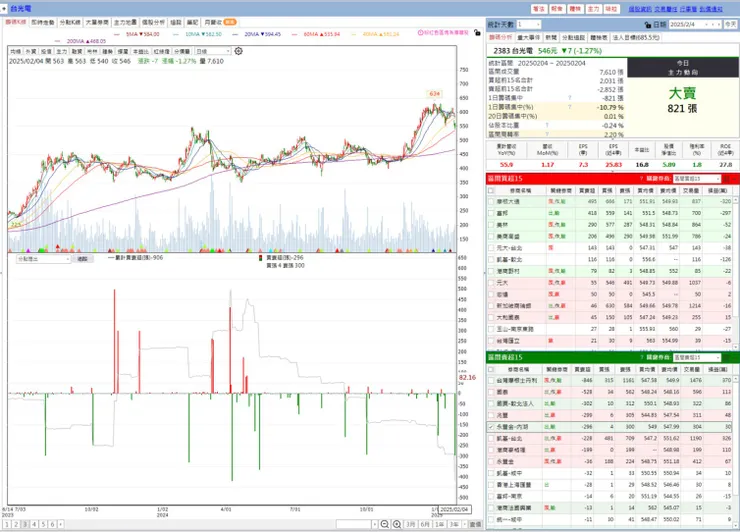740x532 pixels.
Task: Click the plus icon left of 台光電 title
Action: [4, 8]
